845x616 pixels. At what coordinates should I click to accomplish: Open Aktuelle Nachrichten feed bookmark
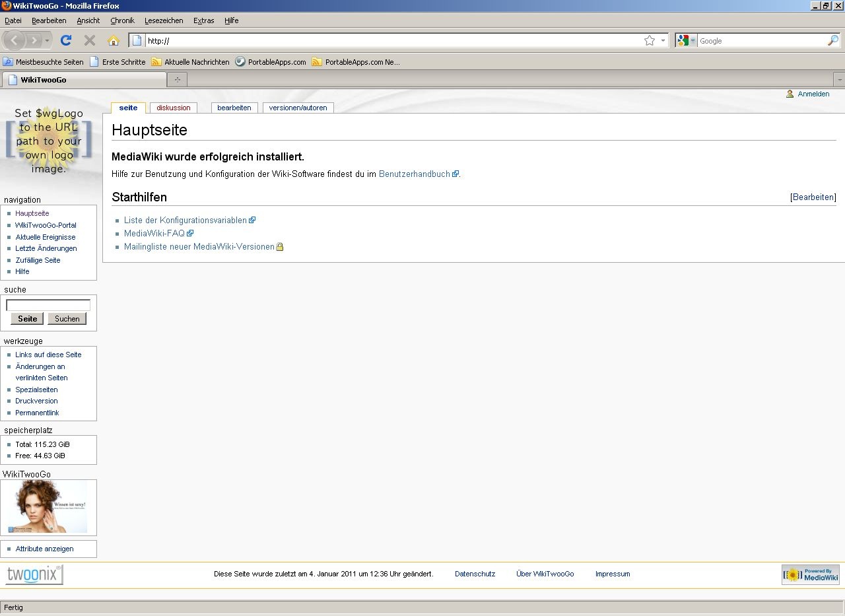190,62
